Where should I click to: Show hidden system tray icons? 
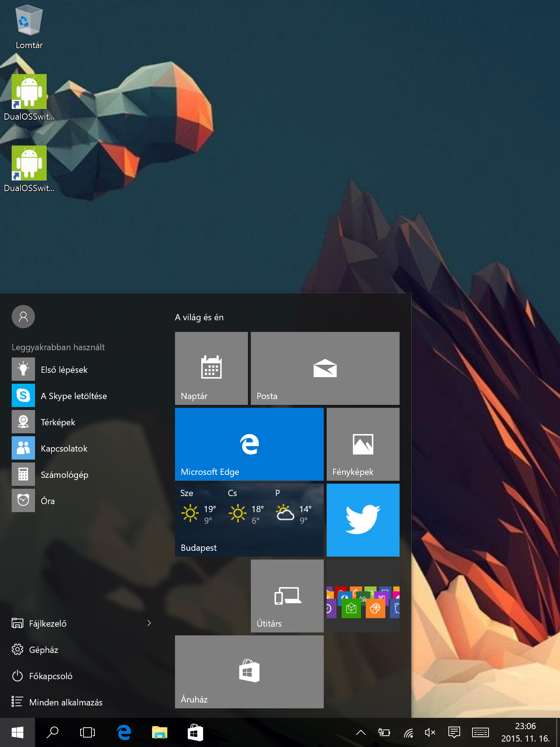coord(361,732)
